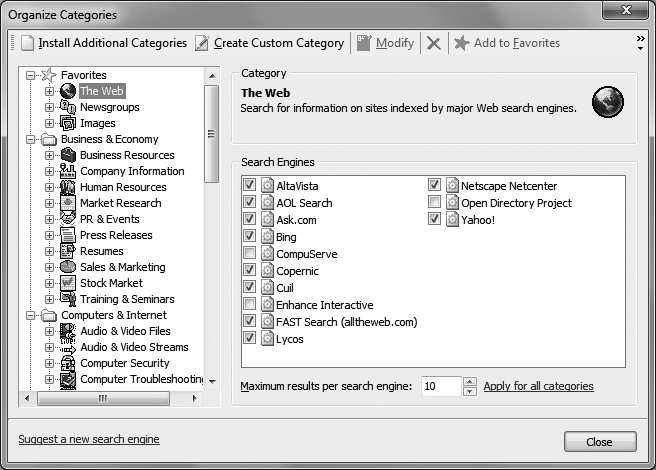Check the Open Directory Project checkbox
This screenshot has width=656, height=470.
[434, 203]
